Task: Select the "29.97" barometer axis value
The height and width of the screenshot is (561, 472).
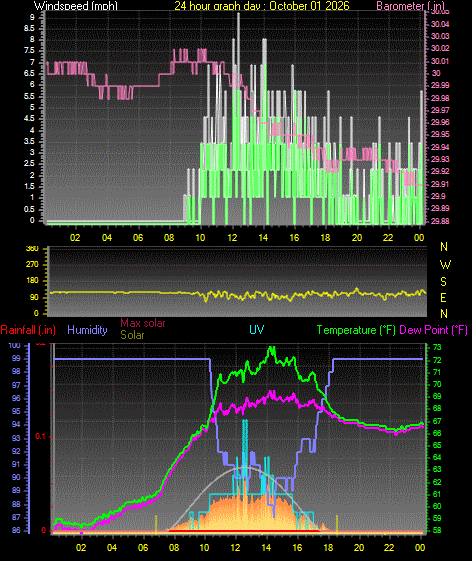Action: [x=440, y=110]
